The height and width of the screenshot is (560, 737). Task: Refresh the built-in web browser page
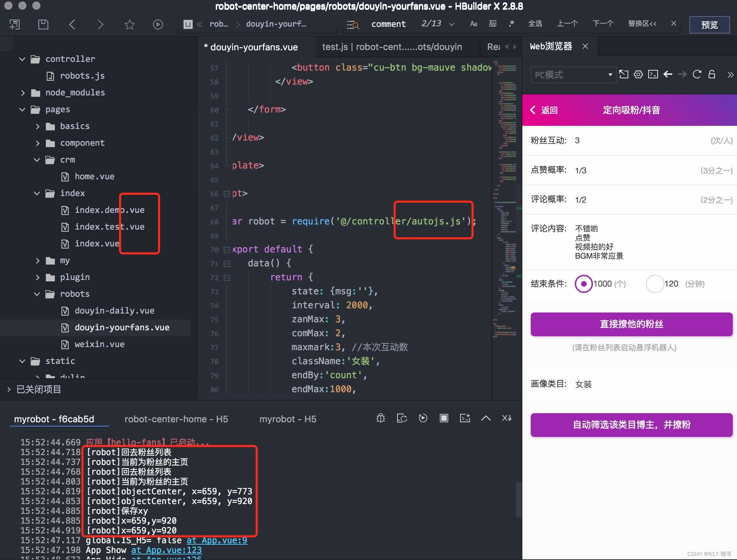(696, 74)
